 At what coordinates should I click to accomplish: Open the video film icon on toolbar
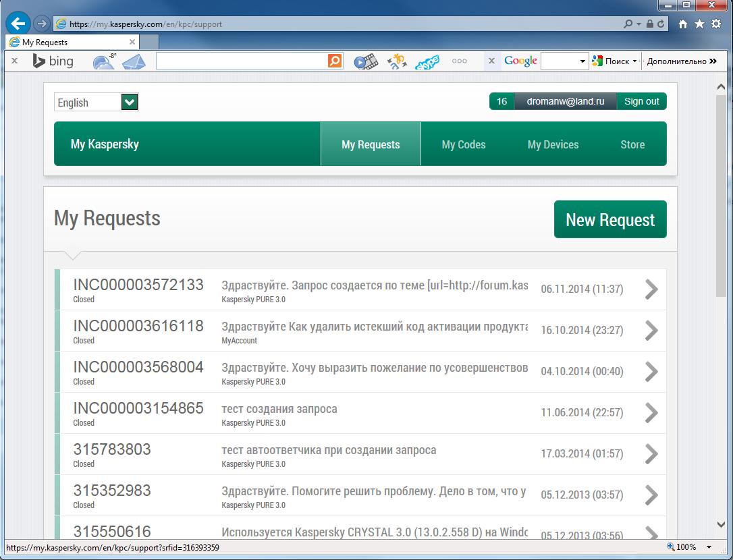click(366, 61)
